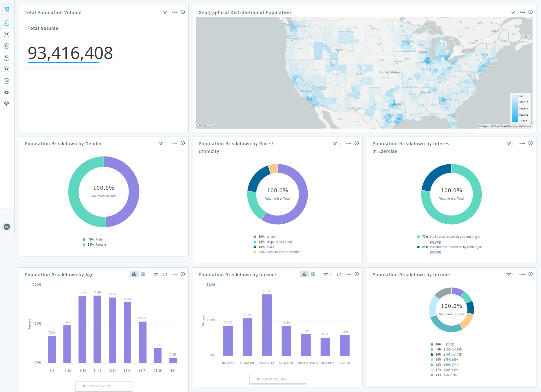Open the PE sidebar item

(x=6, y=46)
